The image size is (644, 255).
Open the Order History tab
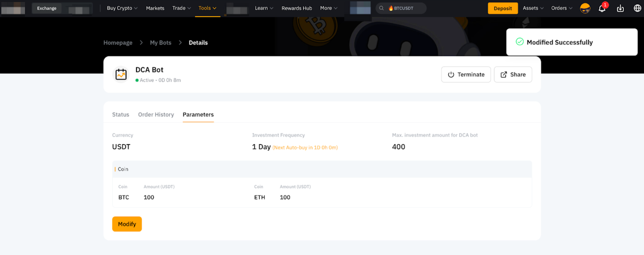[156, 115]
